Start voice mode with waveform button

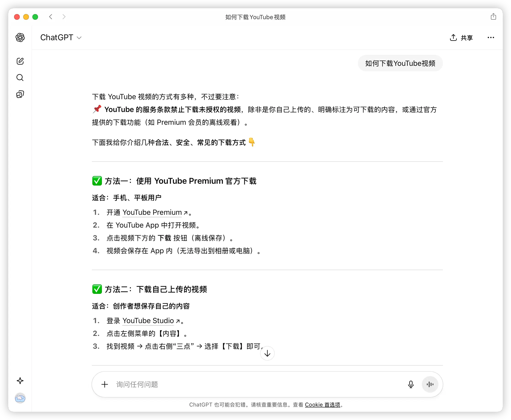430,384
